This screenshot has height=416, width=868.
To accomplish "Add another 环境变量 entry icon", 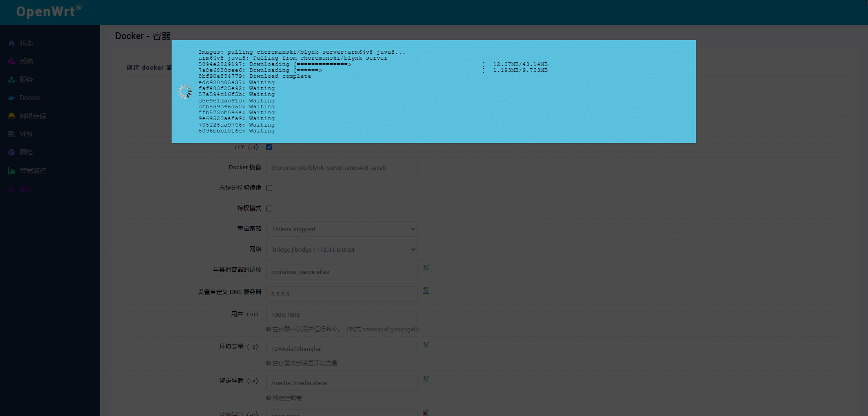I will 426,345.
